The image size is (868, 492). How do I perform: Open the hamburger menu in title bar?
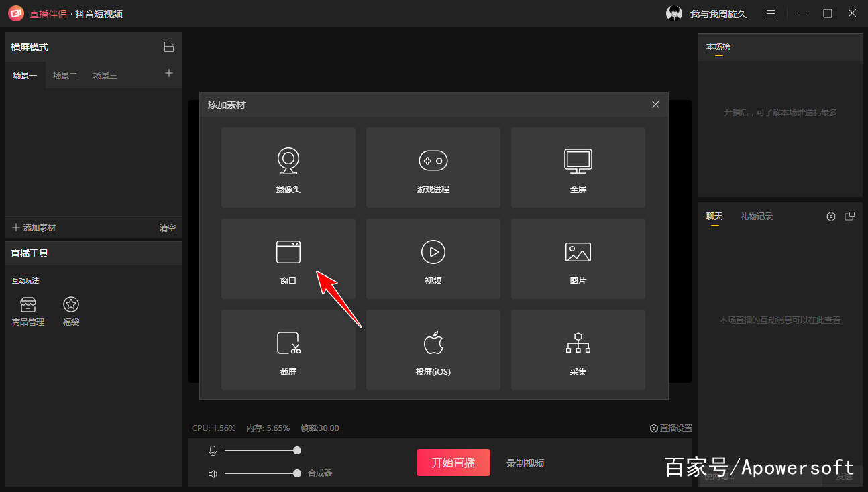(771, 13)
